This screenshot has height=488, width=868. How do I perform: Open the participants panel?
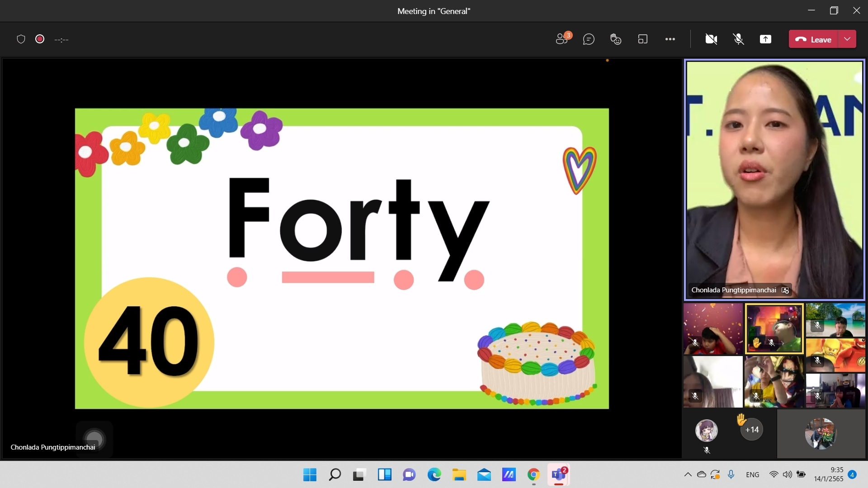click(x=562, y=39)
